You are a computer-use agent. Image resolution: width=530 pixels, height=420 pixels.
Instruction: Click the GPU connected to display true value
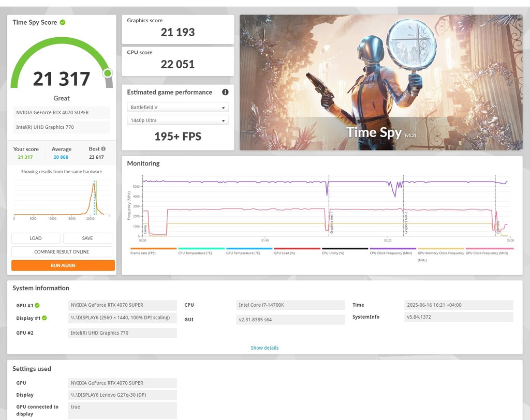point(122,410)
